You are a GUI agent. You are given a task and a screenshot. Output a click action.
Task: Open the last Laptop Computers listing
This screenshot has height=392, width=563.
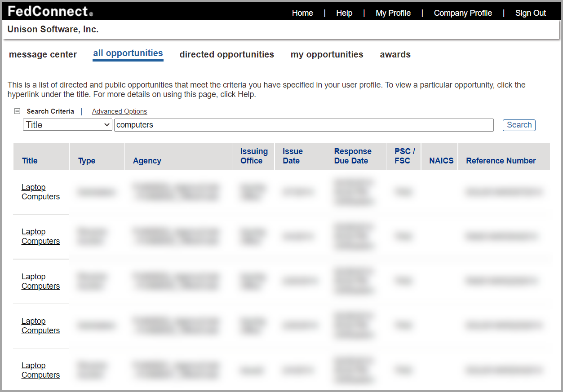pos(40,370)
